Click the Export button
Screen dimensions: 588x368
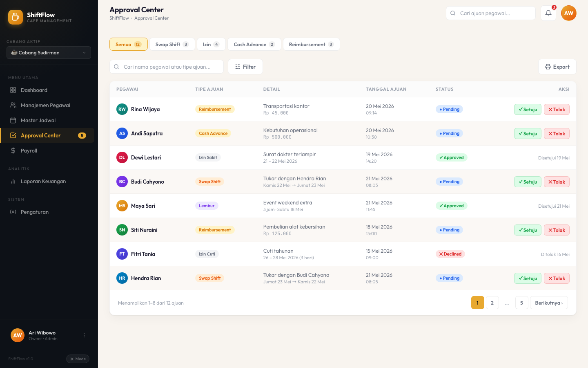click(x=557, y=67)
